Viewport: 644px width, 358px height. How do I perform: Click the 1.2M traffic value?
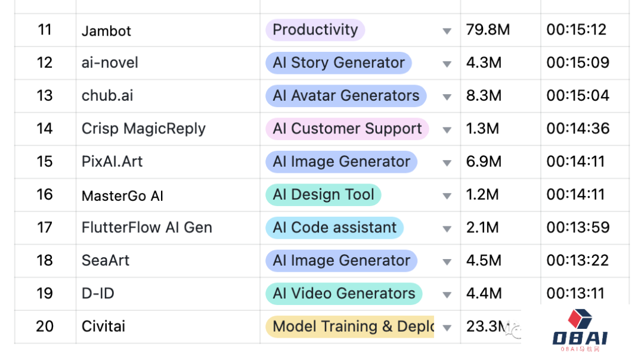[482, 195]
